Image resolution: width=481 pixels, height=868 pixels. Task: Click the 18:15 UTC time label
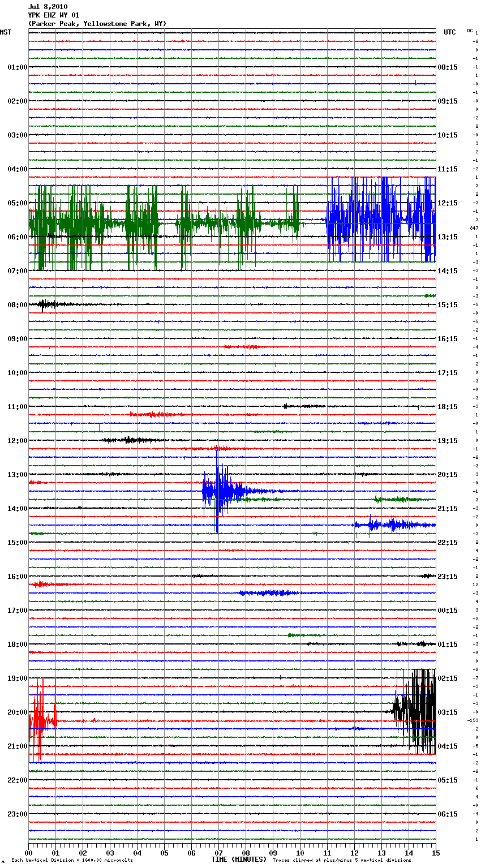click(x=448, y=406)
